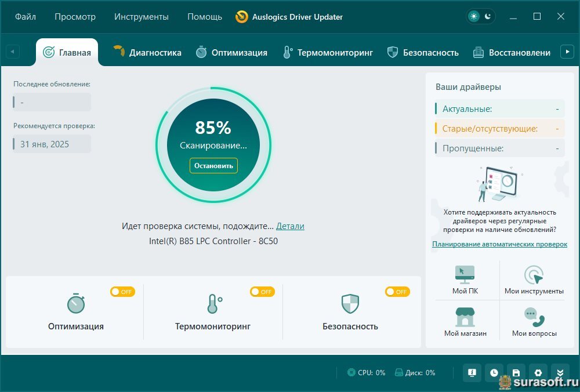Turn on the Безопасность OFF switch
580x392 pixels.
click(x=398, y=292)
